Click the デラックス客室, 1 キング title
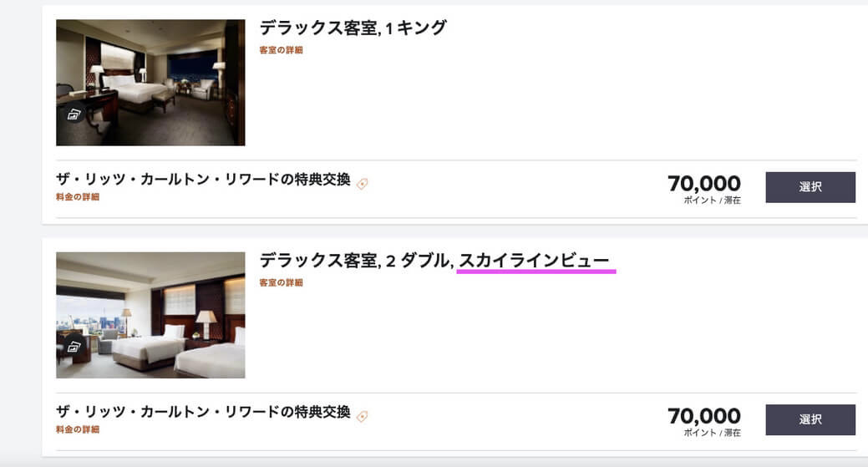The image size is (868, 467). [x=353, y=28]
